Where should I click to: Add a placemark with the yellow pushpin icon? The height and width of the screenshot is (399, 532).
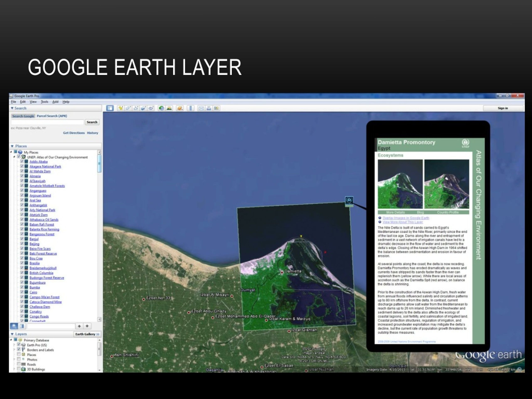click(x=121, y=108)
